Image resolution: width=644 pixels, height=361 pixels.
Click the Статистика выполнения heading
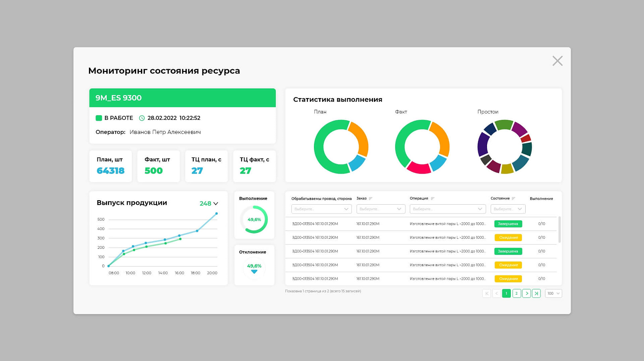pos(338,100)
